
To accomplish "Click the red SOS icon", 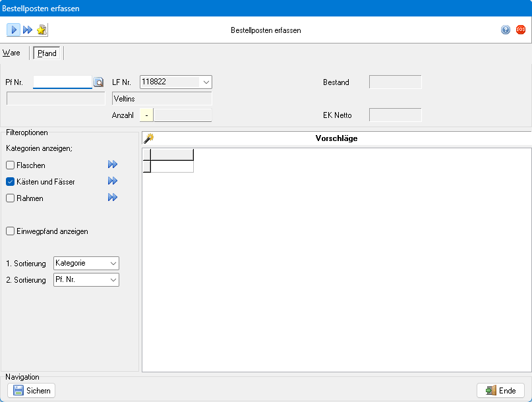I will point(521,30).
